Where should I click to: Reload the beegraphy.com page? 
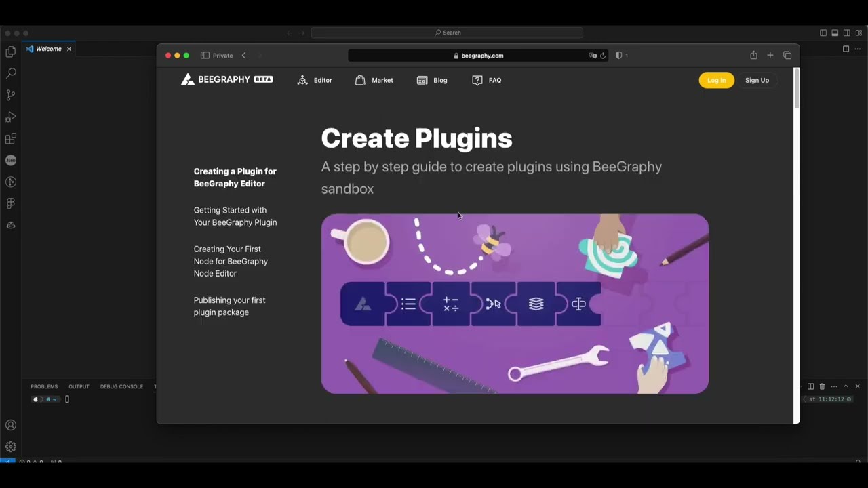pyautogui.click(x=602, y=56)
